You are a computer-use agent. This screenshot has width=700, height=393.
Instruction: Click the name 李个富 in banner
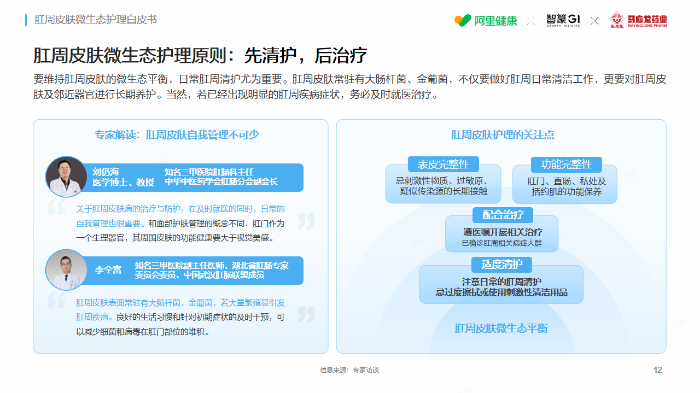[108, 270]
